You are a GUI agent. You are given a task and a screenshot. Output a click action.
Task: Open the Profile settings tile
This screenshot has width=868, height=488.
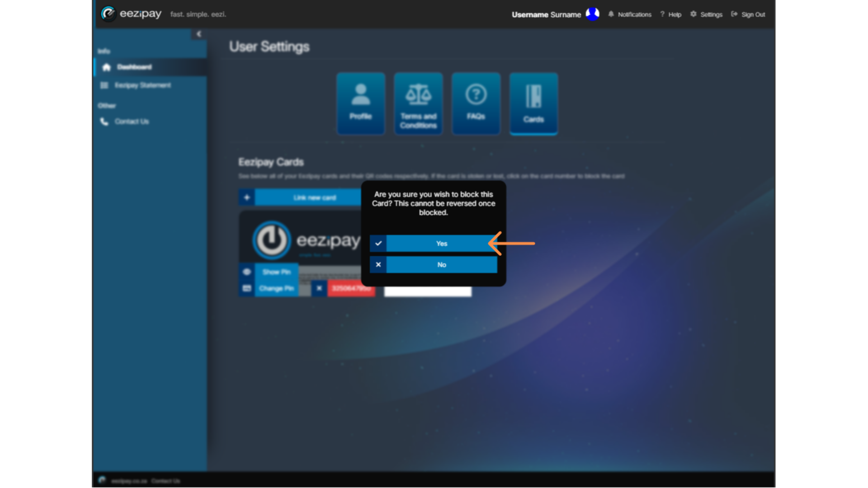[x=361, y=103]
